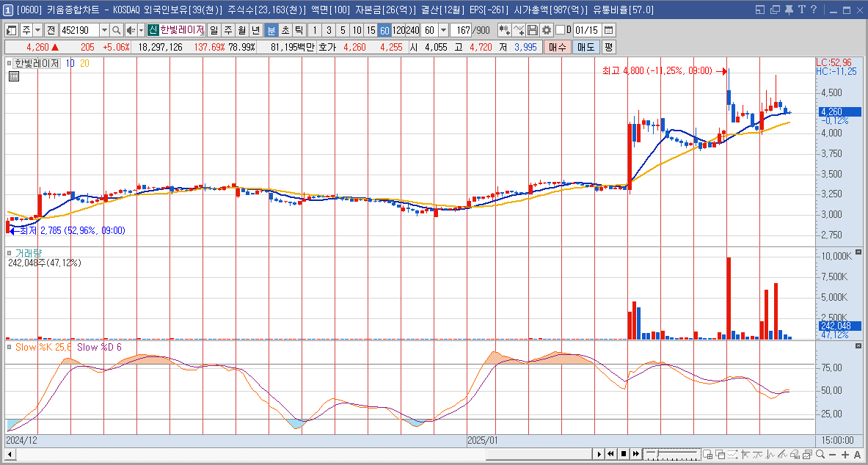The width and height of the screenshot is (868, 465).
Task: Click the chart image save icon
Action: click(x=809, y=455)
